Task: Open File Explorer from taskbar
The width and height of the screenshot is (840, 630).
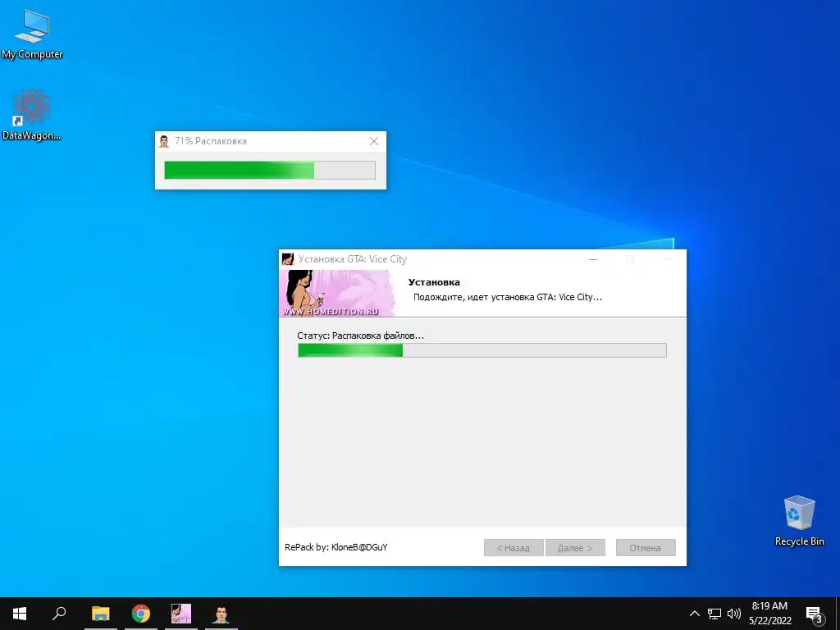Action: pyautogui.click(x=100, y=614)
